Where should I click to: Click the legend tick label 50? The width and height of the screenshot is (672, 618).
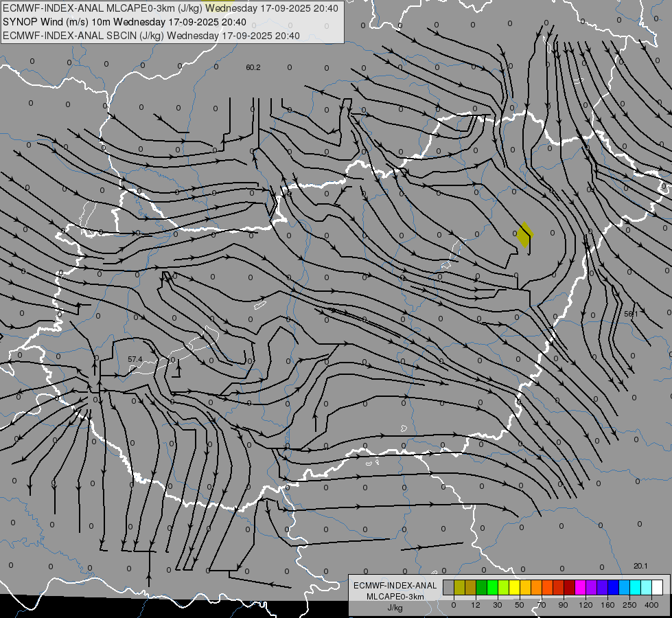pyautogui.click(x=520, y=605)
